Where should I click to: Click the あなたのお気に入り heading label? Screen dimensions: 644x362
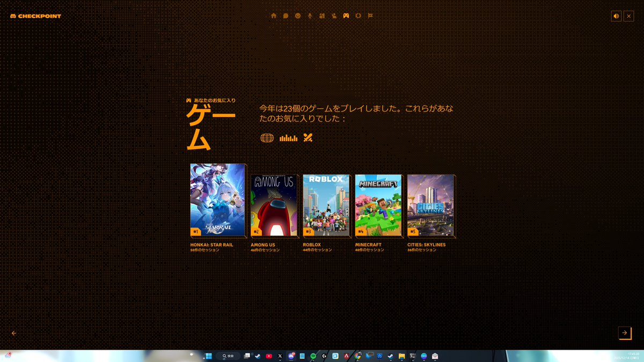coord(215,100)
